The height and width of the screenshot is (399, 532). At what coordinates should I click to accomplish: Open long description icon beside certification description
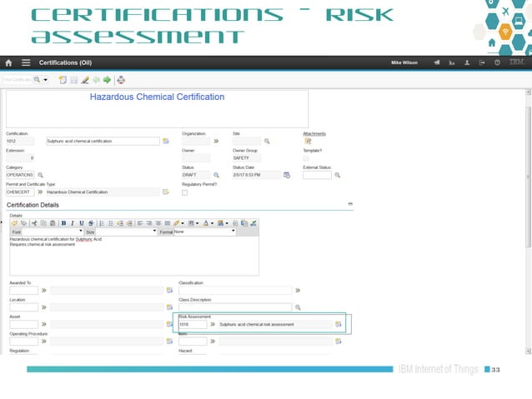[x=166, y=141]
